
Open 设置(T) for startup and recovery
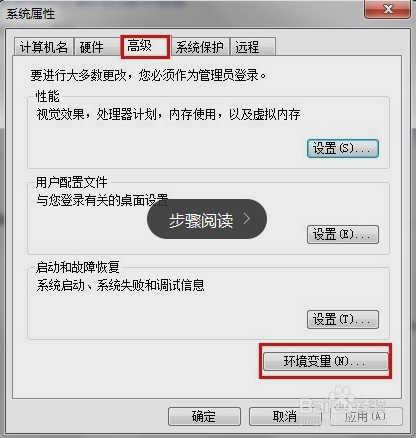click(343, 319)
